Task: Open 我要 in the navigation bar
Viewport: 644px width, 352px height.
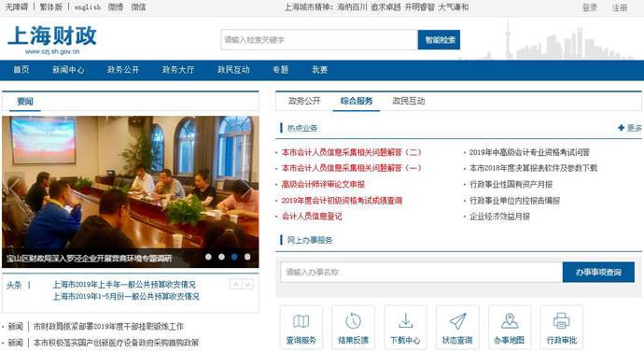Action: click(319, 70)
